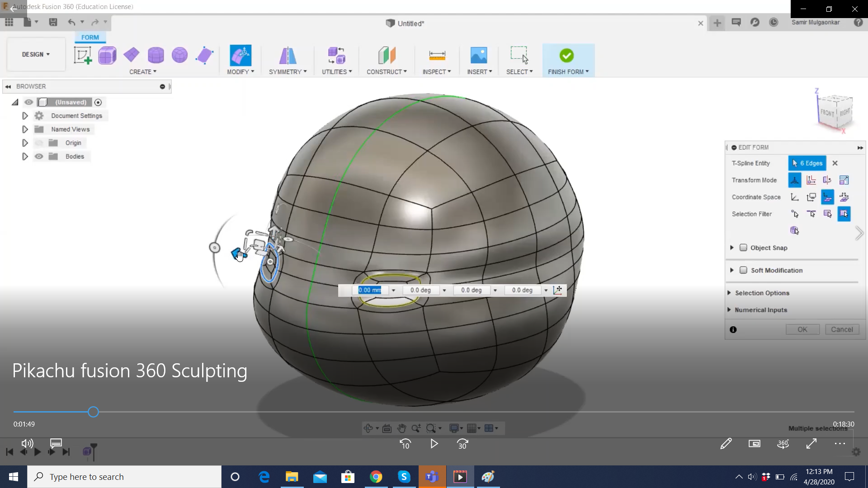The image size is (868, 488).
Task: Choose rotation transform mode icon
Action: tap(827, 180)
